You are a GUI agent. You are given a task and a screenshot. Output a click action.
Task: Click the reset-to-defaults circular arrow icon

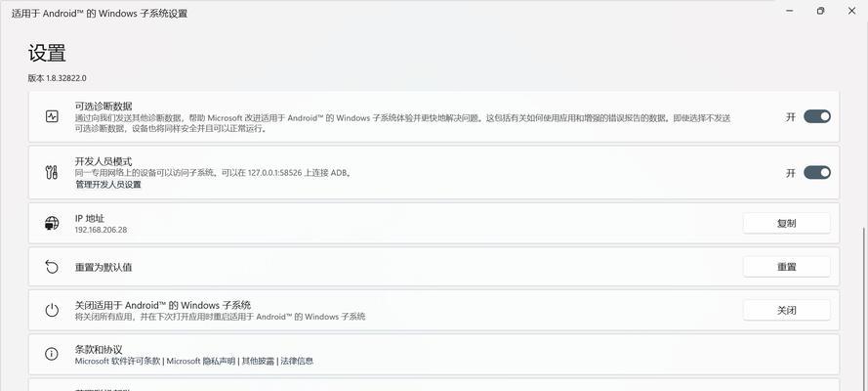(52, 267)
